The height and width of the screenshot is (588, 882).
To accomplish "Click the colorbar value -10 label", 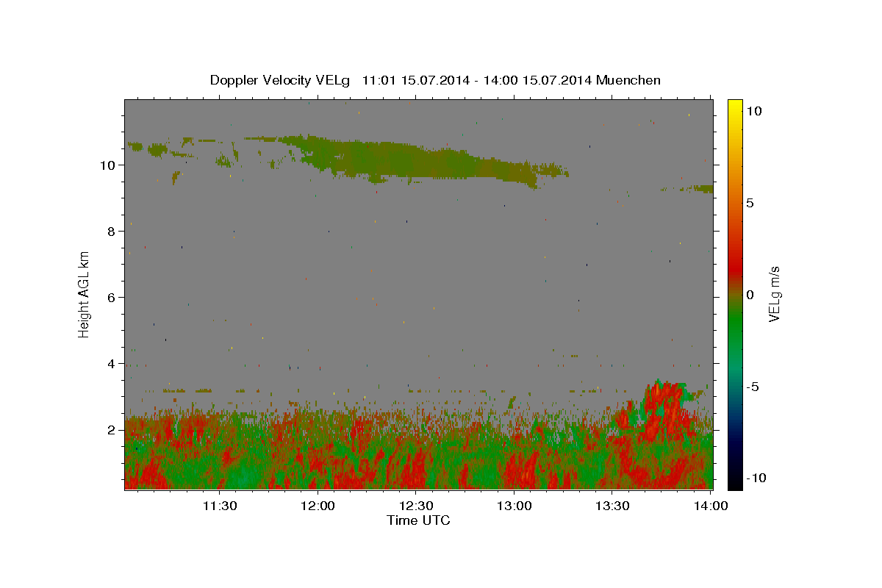I will [x=756, y=478].
